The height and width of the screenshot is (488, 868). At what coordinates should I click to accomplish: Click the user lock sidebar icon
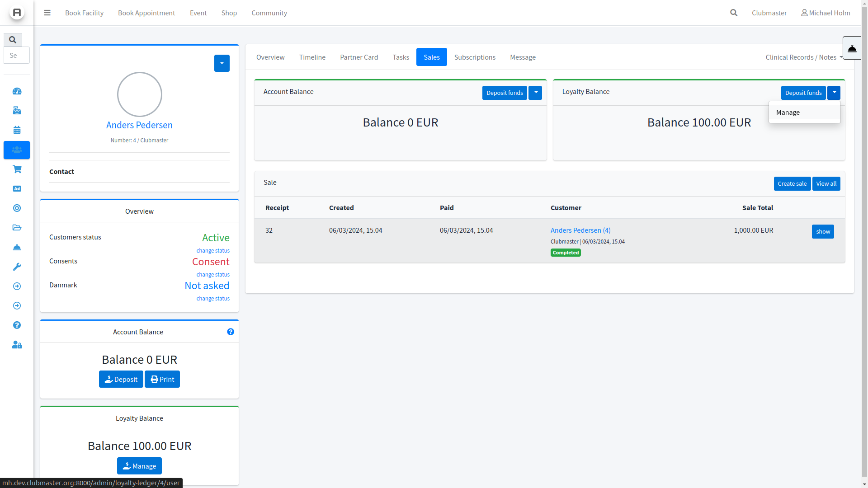point(17,345)
